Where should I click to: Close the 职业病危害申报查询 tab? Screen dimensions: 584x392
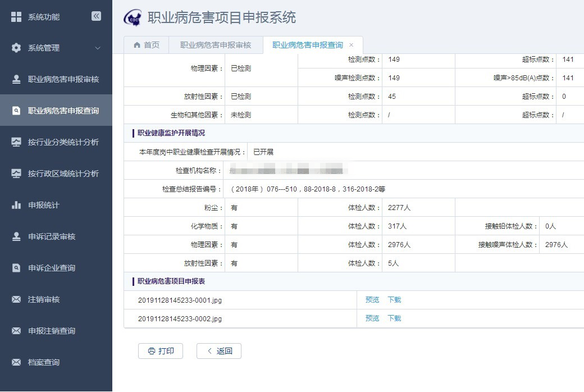tap(351, 45)
